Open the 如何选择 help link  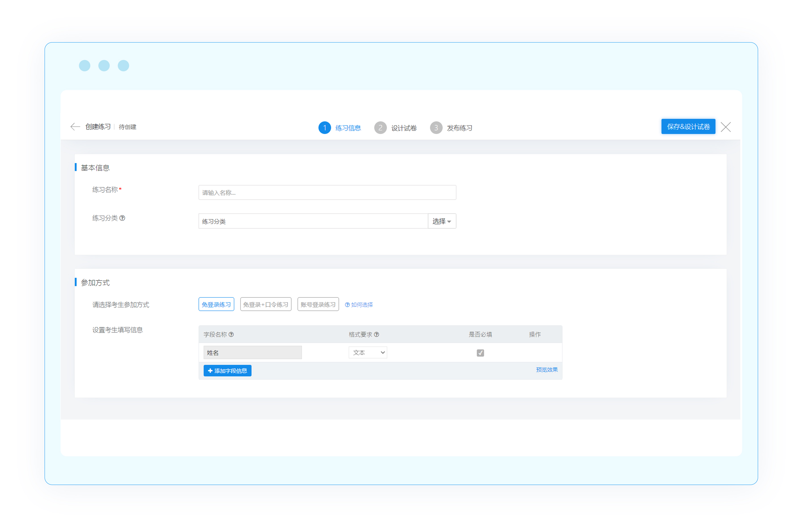359,305
